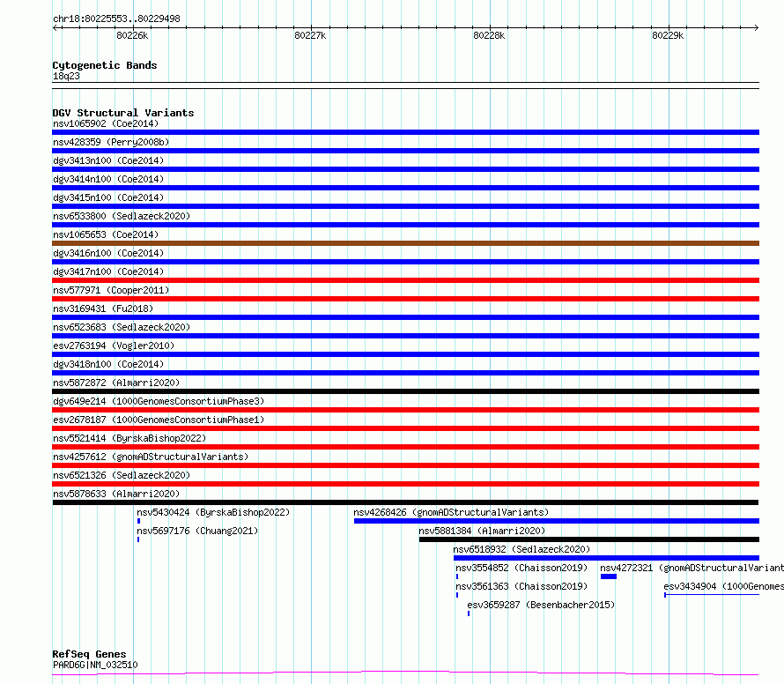Click the PARD6G|NM_032510 gene label

click(95, 665)
